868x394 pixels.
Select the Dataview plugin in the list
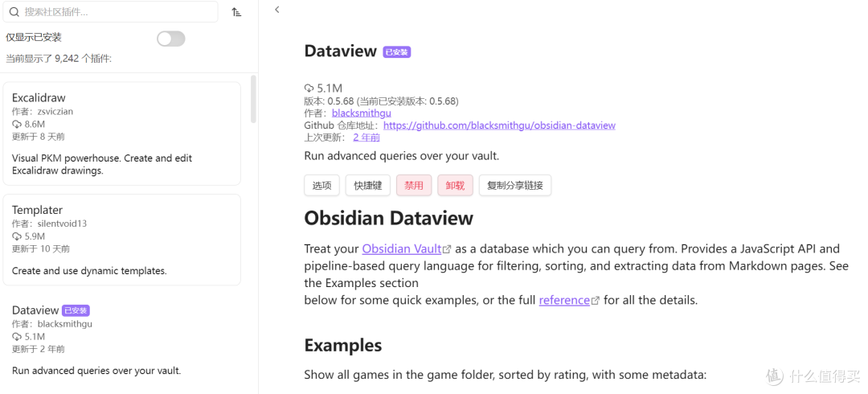pyautogui.click(x=122, y=339)
